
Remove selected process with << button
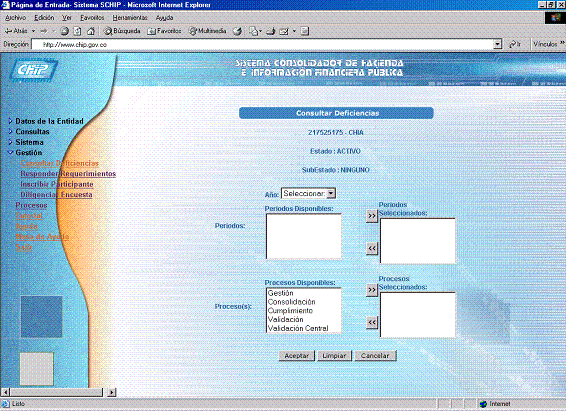[x=371, y=322]
